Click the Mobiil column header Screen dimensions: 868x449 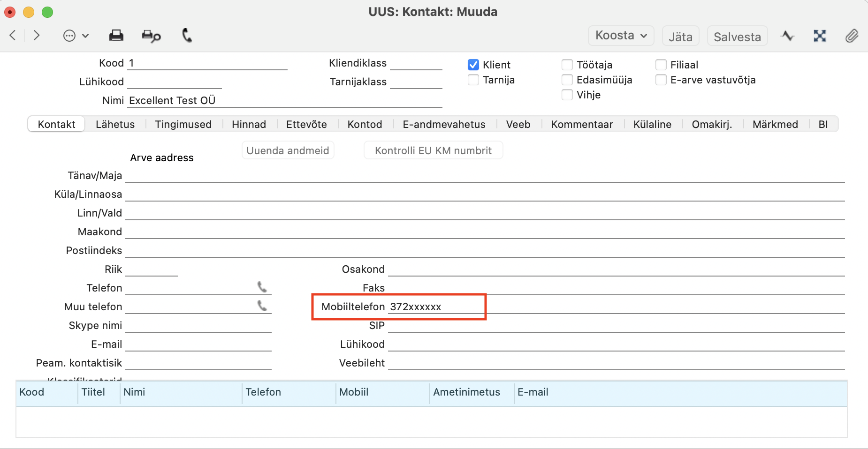pyautogui.click(x=382, y=392)
